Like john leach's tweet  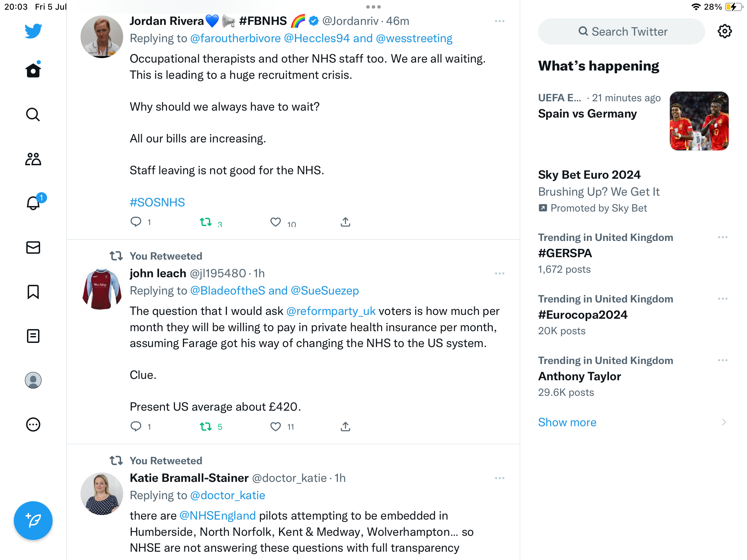tap(276, 427)
